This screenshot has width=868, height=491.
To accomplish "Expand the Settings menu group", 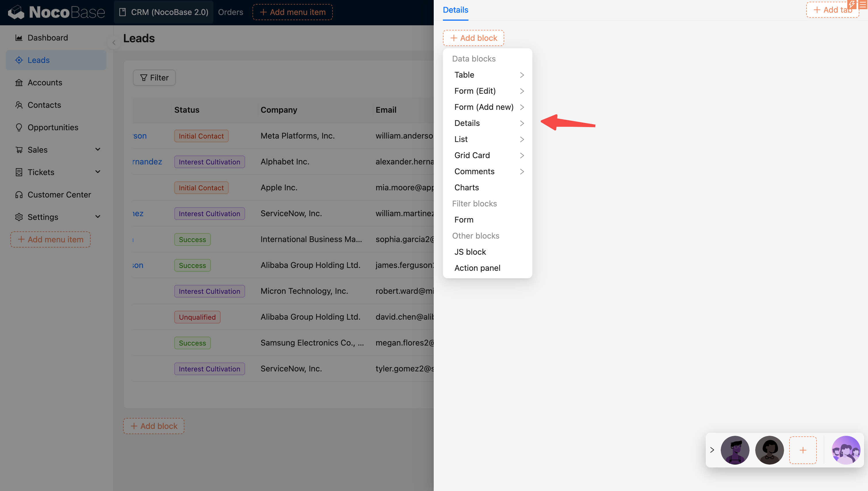I will (97, 217).
